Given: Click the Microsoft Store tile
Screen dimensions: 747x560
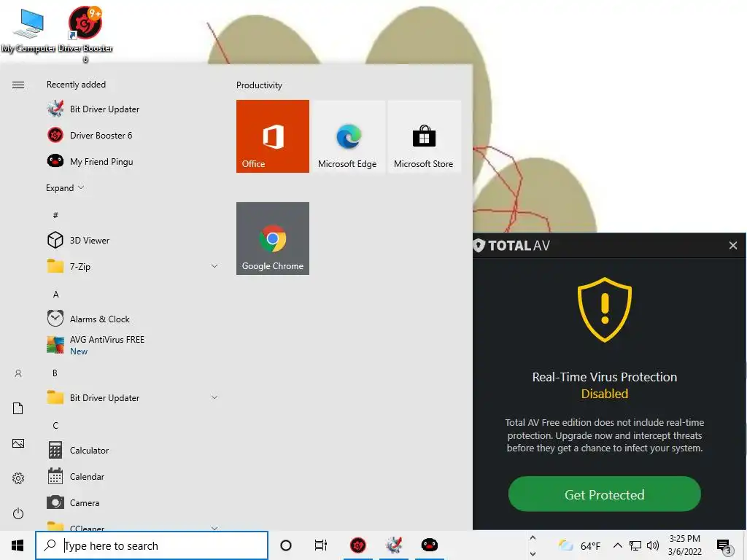Looking at the screenshot, I should point(424,136).
